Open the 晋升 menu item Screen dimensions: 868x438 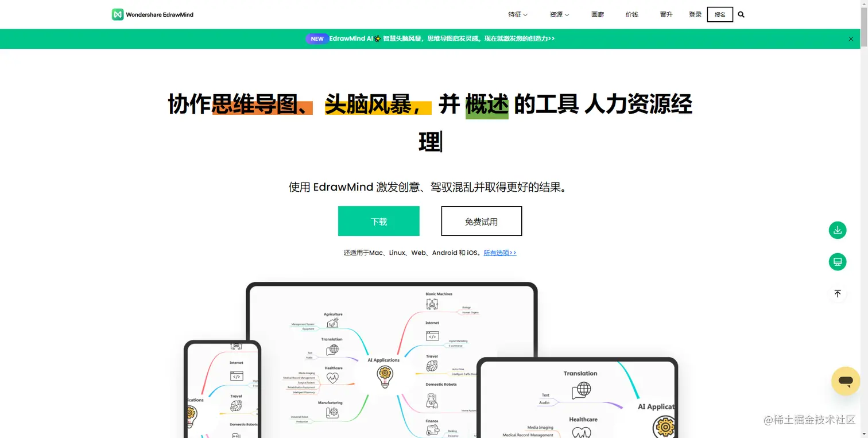coord(666,14)
